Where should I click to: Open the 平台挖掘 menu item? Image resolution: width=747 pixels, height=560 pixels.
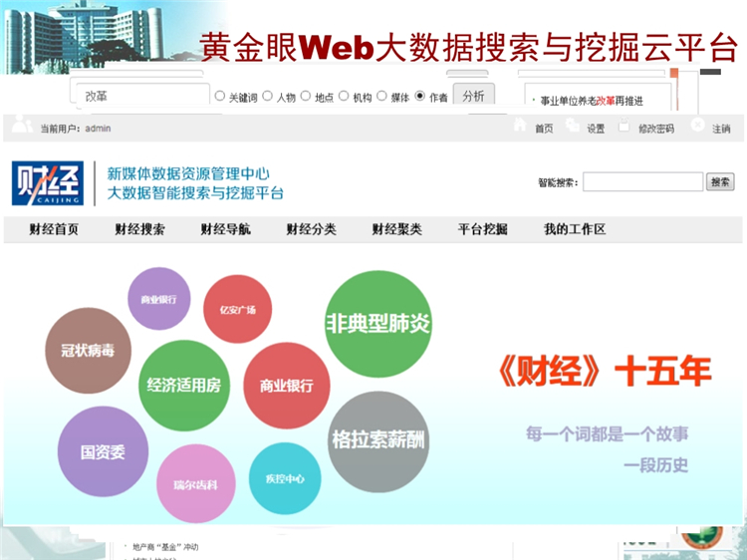point(483,229)
